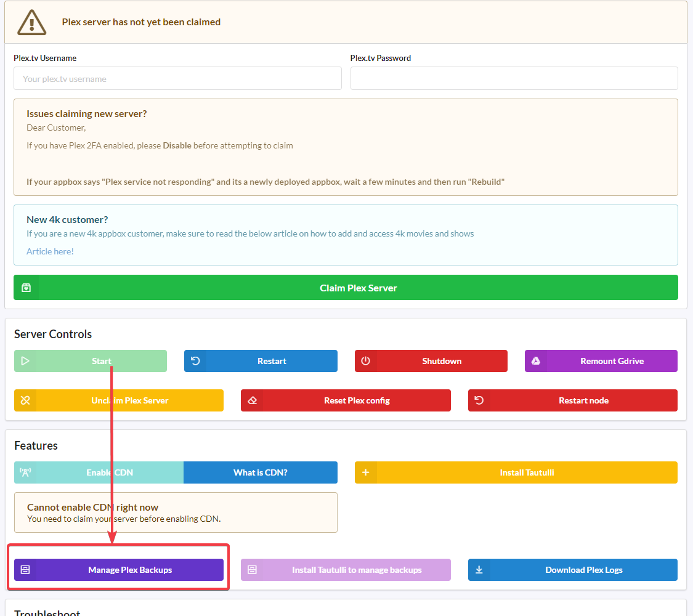Click the download arrow icon on the Download Plex Logs button
Screen dimensions: 693x616
point(479,570)
